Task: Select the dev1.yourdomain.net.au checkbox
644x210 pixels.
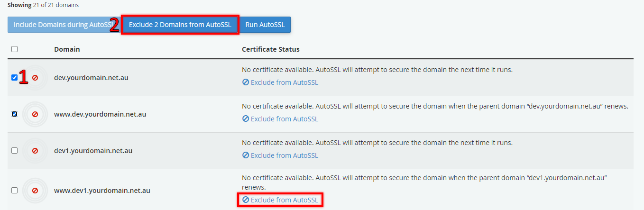Action: [x=14, y=151]
